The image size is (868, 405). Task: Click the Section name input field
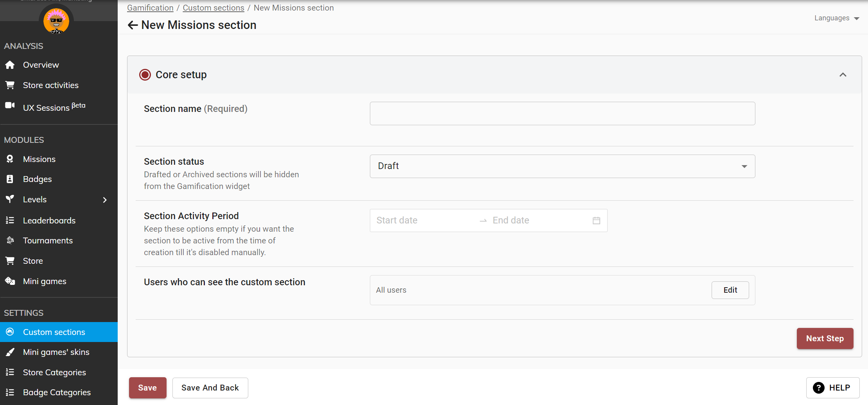pos(562,113)
